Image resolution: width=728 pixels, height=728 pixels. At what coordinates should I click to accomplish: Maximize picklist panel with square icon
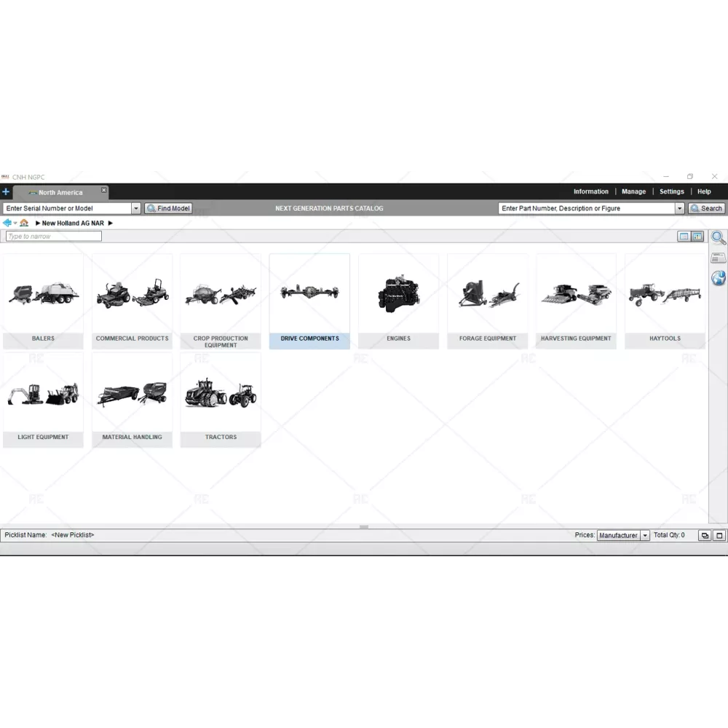point(719,536)
